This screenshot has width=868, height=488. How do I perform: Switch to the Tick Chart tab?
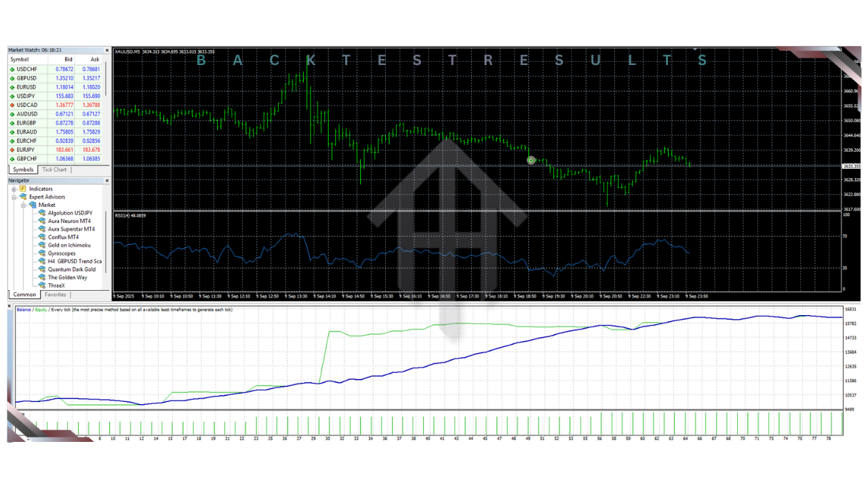[54, 169]
